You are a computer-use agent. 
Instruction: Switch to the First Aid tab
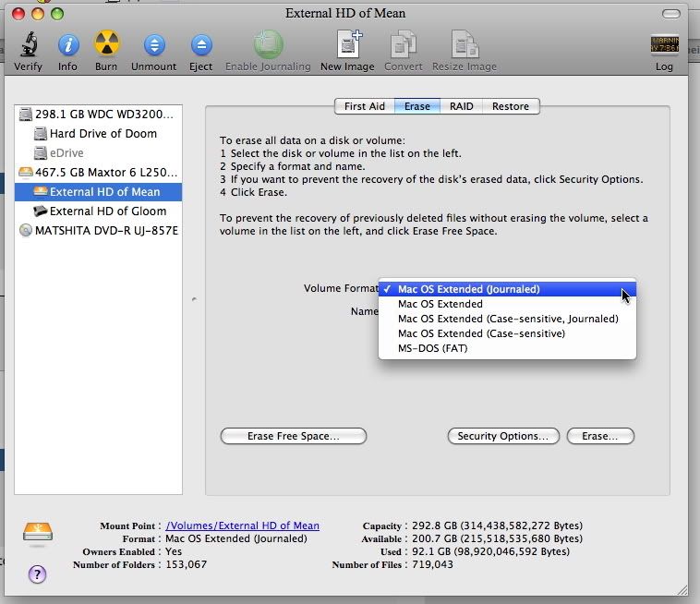point(364,106)
